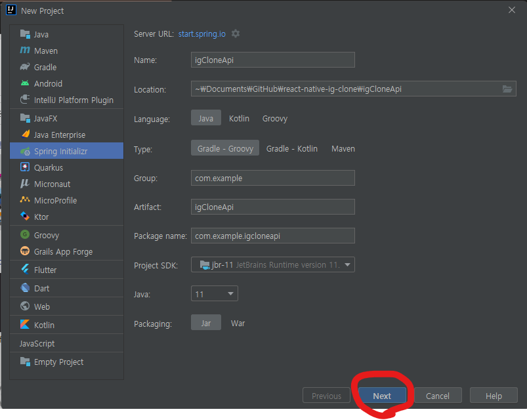Screen dimensions: 527x420
Task: Click the Next button
Action: click(x=382, y=396)
